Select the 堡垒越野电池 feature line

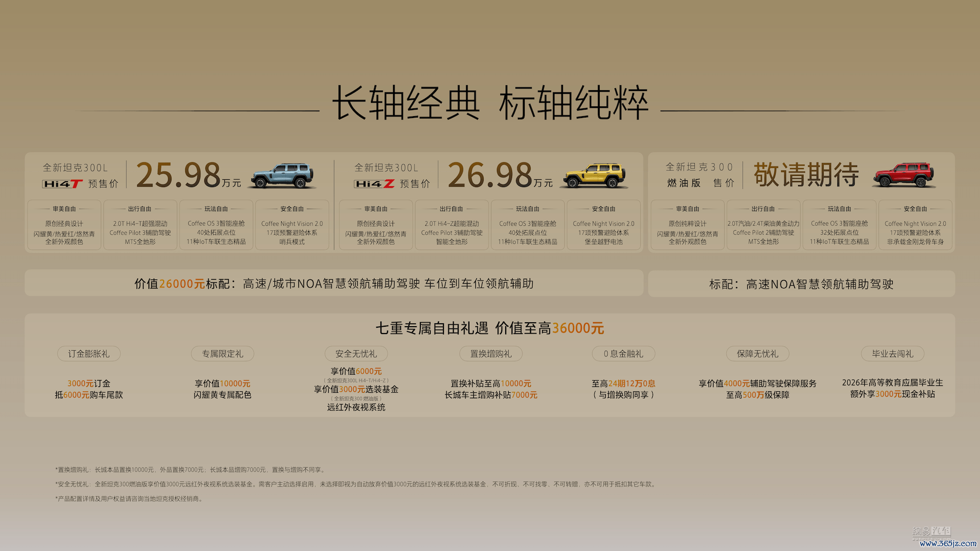[604, 242]
